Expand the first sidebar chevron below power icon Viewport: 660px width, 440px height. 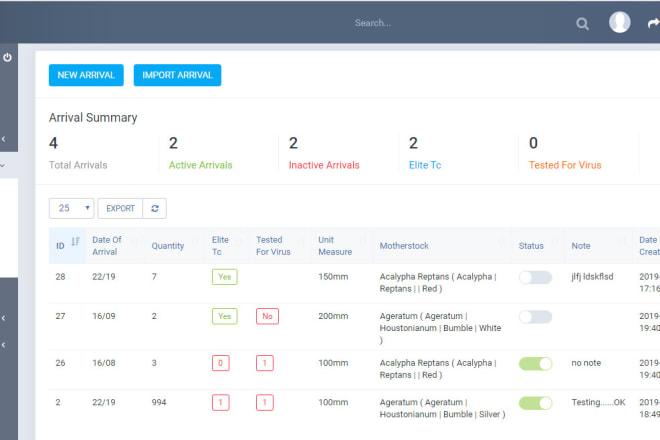pos(3,139)
